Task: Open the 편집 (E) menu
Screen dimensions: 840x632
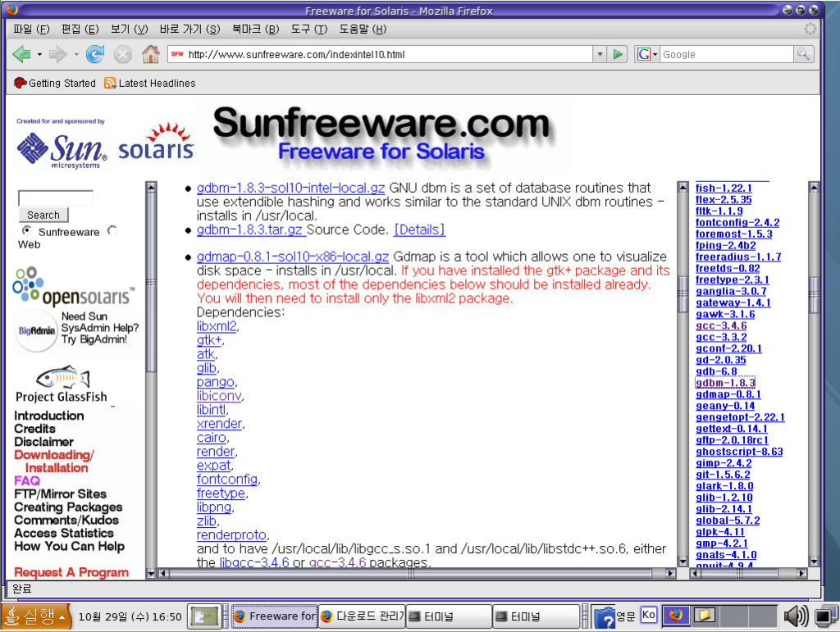Action: [x=80, y=29]
